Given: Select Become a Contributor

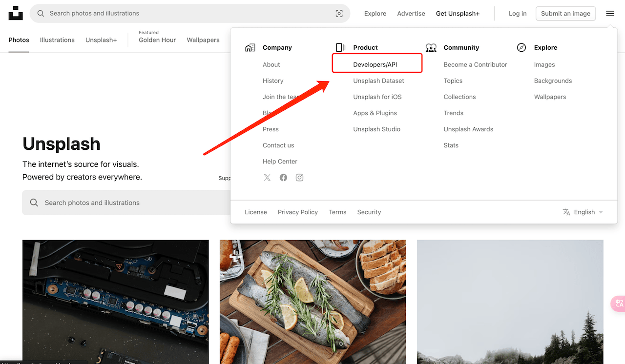Looking at the screenshot, I should [x=476, y=64].
